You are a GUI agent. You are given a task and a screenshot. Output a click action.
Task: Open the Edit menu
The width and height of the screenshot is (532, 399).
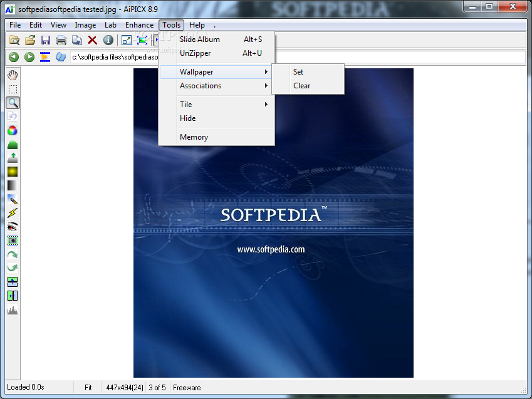pyautogui.click(x=36, y=25)
